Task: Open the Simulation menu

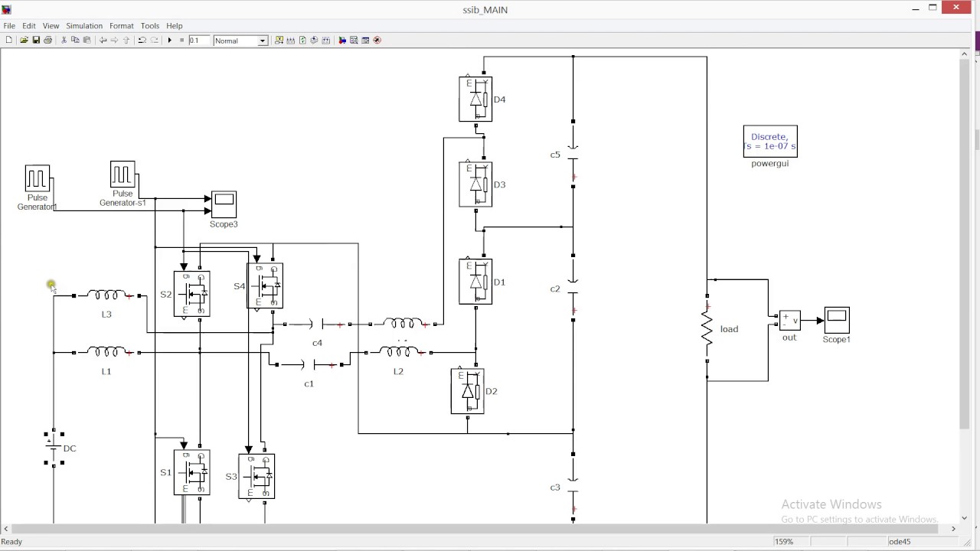Action: tap(84, 26)
